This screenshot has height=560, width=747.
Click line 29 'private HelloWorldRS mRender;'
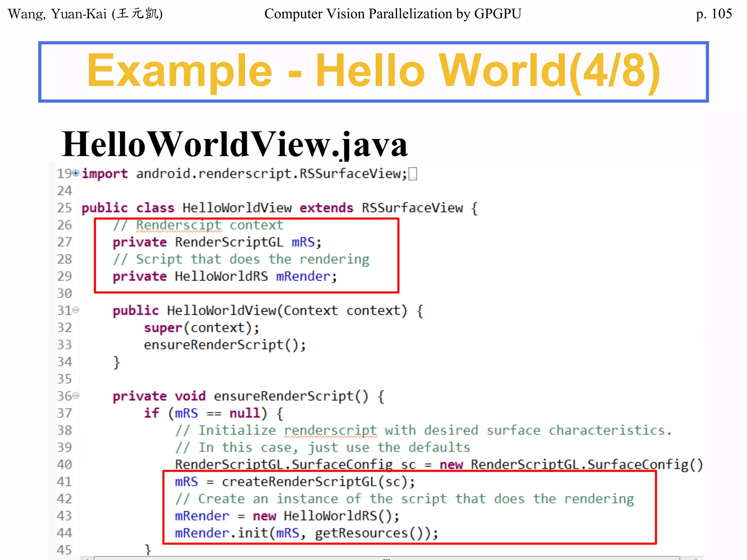(225, 277)
